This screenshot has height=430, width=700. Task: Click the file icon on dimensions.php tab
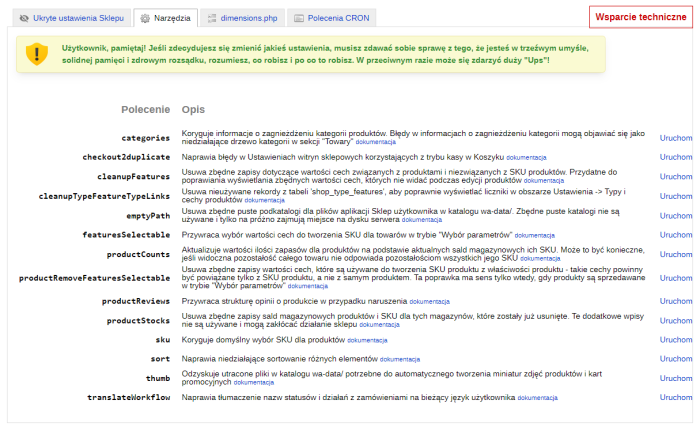pos(213,18)
